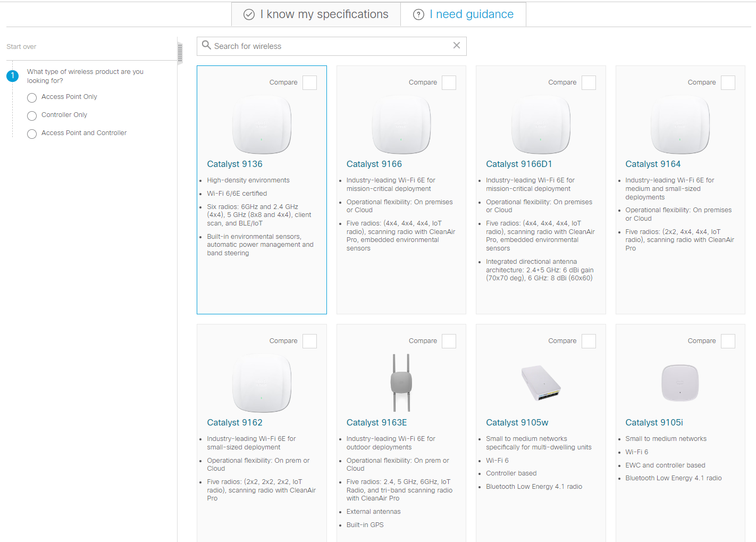Clear the search field using the X icon

(456, 46)
